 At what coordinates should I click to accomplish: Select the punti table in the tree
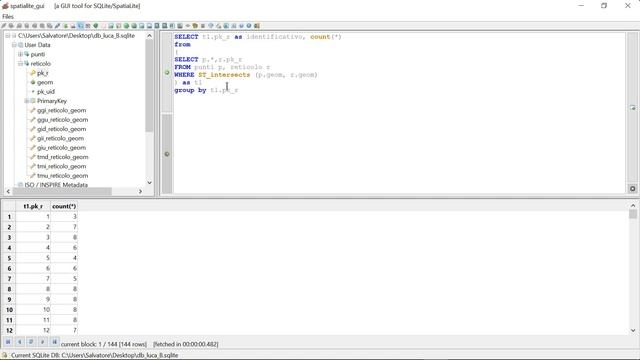(x=38, y=54)
